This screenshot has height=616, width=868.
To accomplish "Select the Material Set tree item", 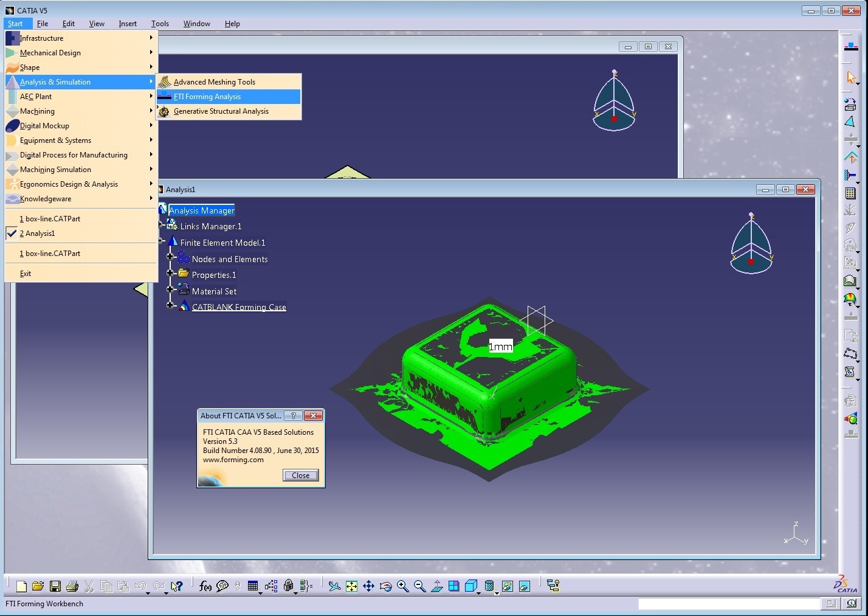I will click(214, 291).
